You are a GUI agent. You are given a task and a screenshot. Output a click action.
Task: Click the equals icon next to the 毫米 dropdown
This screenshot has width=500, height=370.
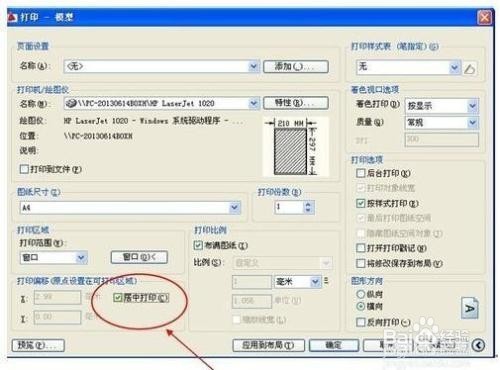[x=326, y=281]
